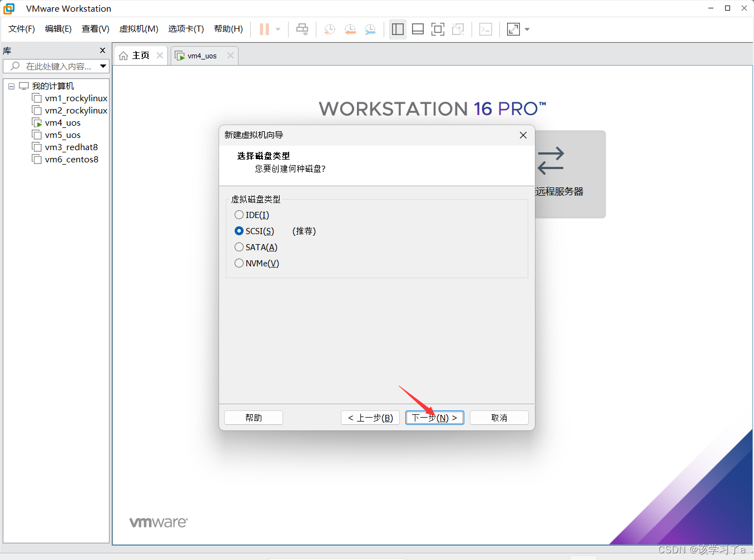Select the IDE(I) disk type radio button
Screen dimensions: 754x560
click(x=239, y=215)
